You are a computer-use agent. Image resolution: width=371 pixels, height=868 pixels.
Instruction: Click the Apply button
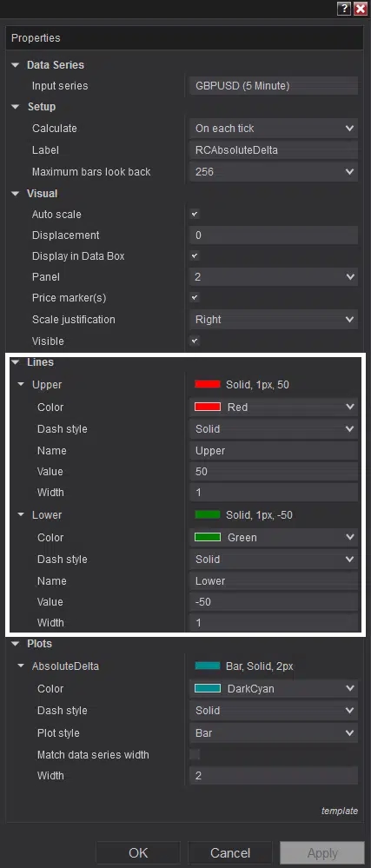click(322, 853)
